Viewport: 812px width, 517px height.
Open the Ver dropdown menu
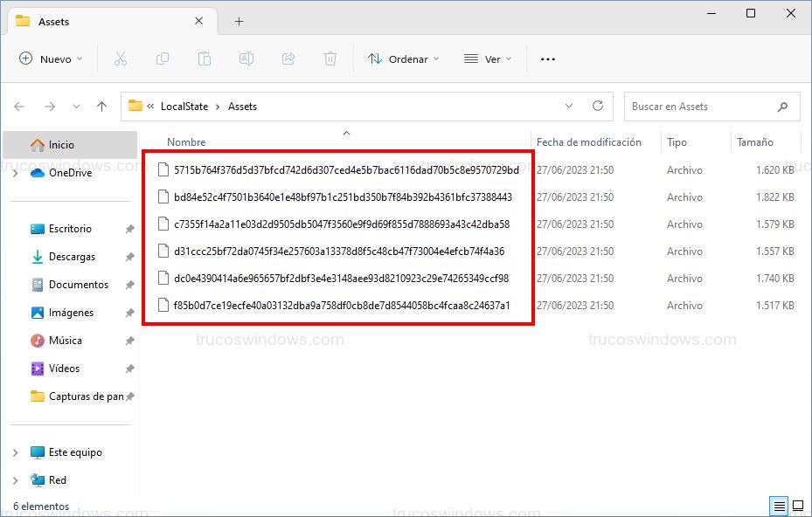[488, 59]
